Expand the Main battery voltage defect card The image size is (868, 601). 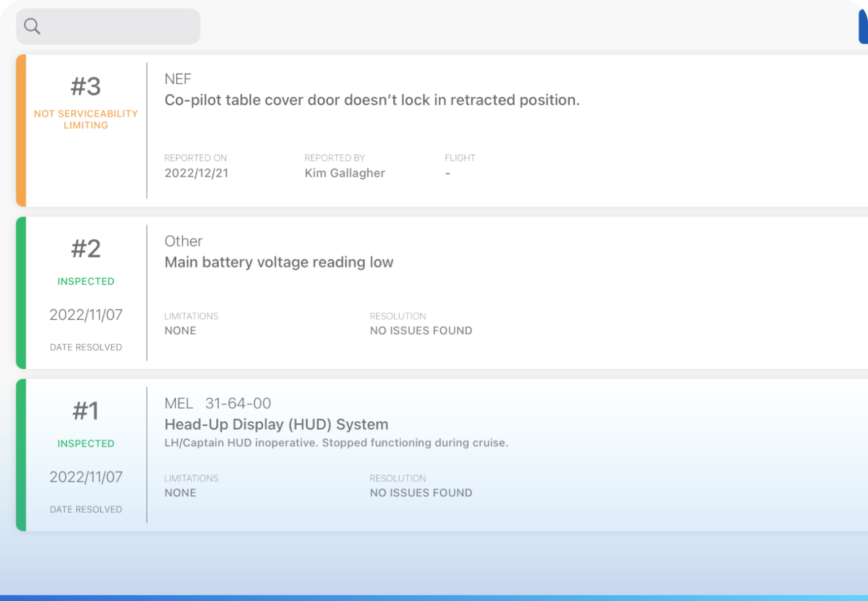tap(279, 262)
